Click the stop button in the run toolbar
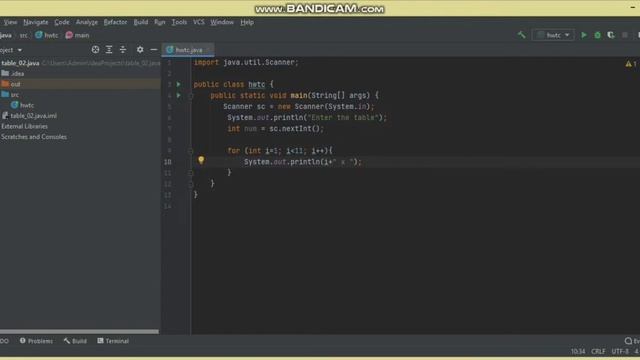The width and height of the screenshot is (640, 360). click(624, 35)
